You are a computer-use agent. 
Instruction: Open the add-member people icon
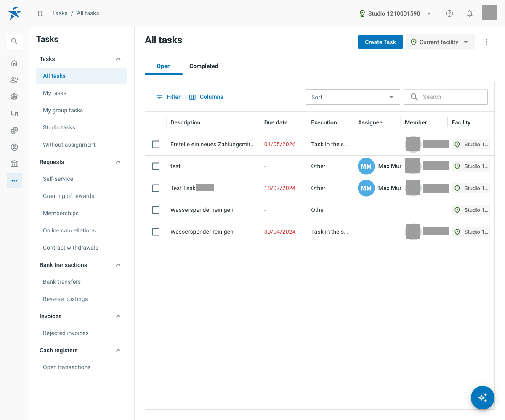tap(14, 80)
